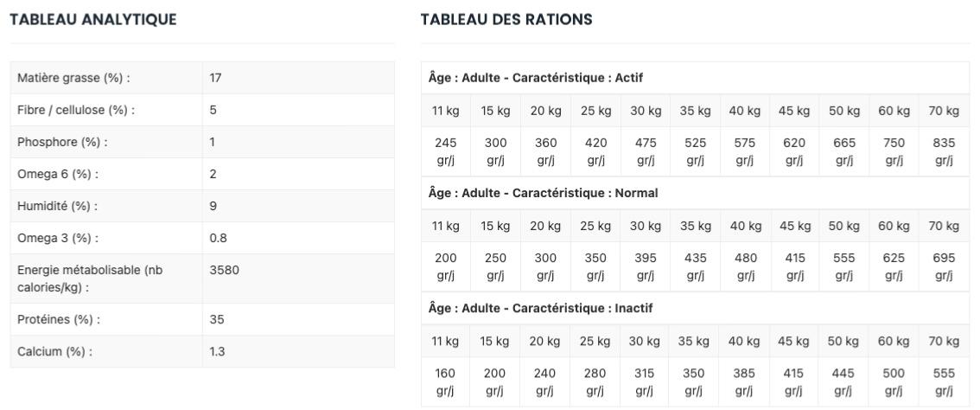Viewport: 980px width, 410px height.
Task: Select the 695 gr/j ration cell
Action: (x=944, y=267)
